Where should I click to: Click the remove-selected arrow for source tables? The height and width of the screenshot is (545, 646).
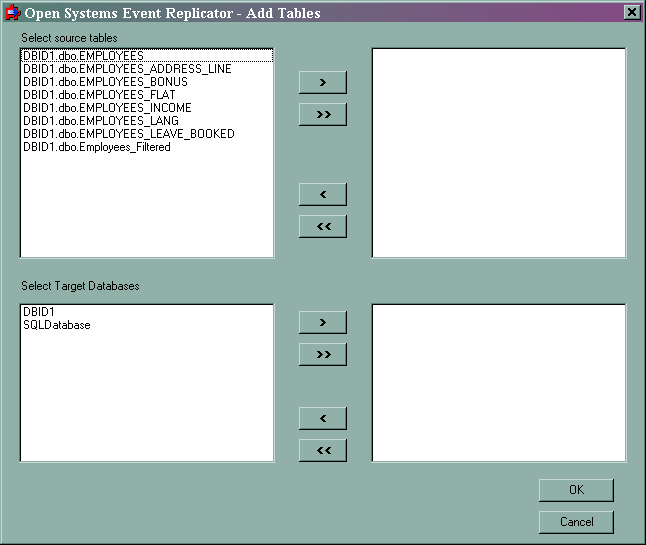322,194
